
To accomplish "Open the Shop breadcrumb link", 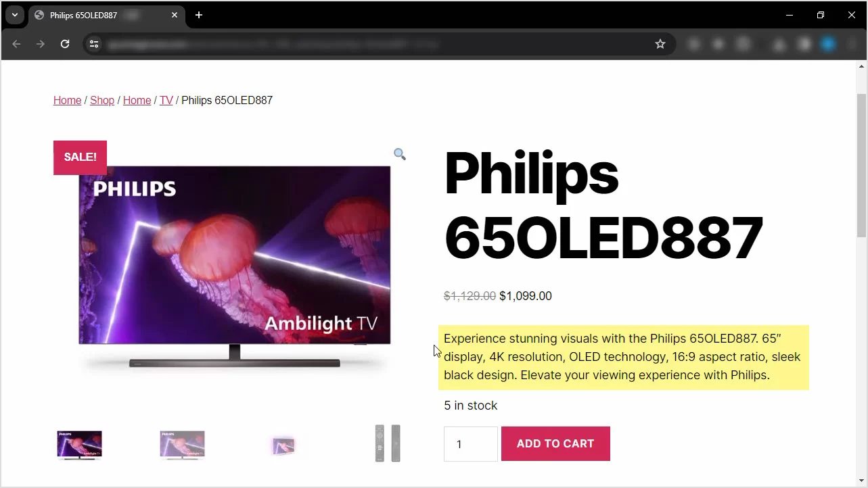I will point(102,100).
